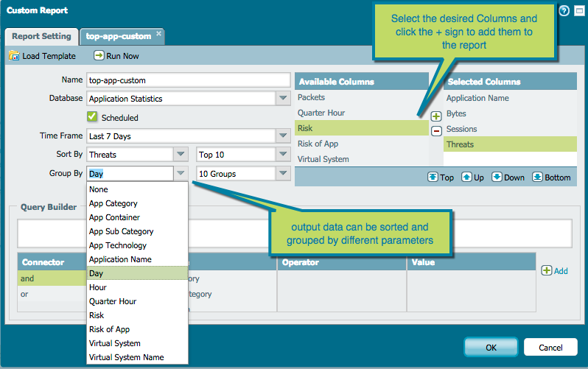The width and height of the screenshot is (588, 369).
Task: Click the Value column header
Action: tap(471, 262)
